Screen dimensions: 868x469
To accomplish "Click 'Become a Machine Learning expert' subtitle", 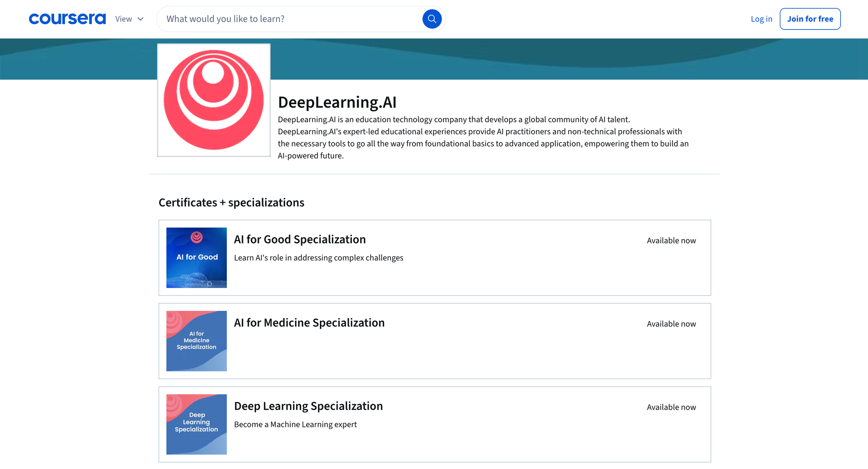I will click(295, 424).
